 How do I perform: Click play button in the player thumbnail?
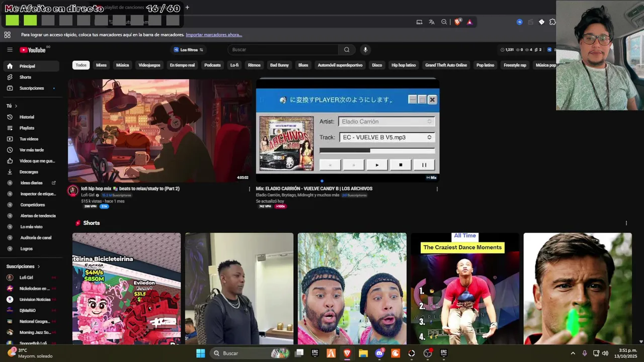377,165
